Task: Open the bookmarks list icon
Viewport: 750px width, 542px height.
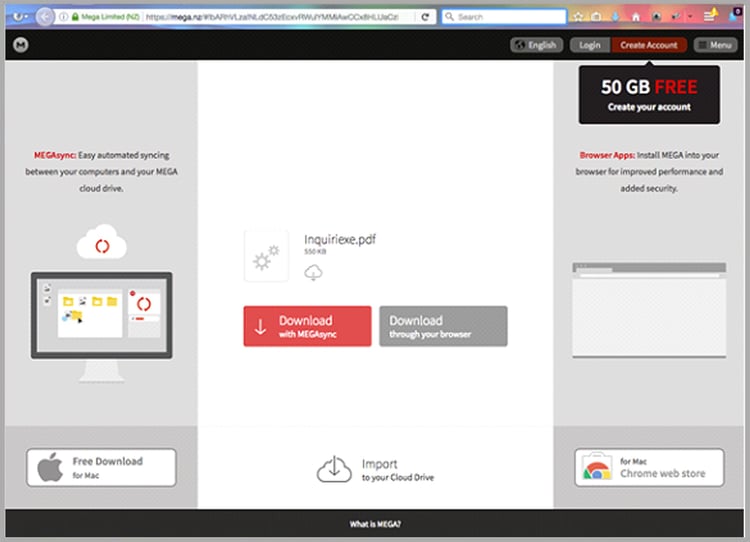Action: click(x=596, y=17)
